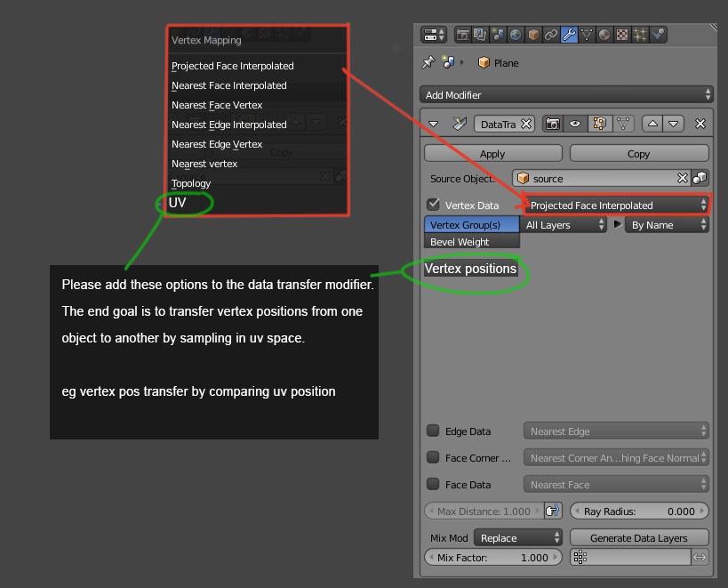Click Generate Data Layers button

pyautogui.click(x=639, y=538)
